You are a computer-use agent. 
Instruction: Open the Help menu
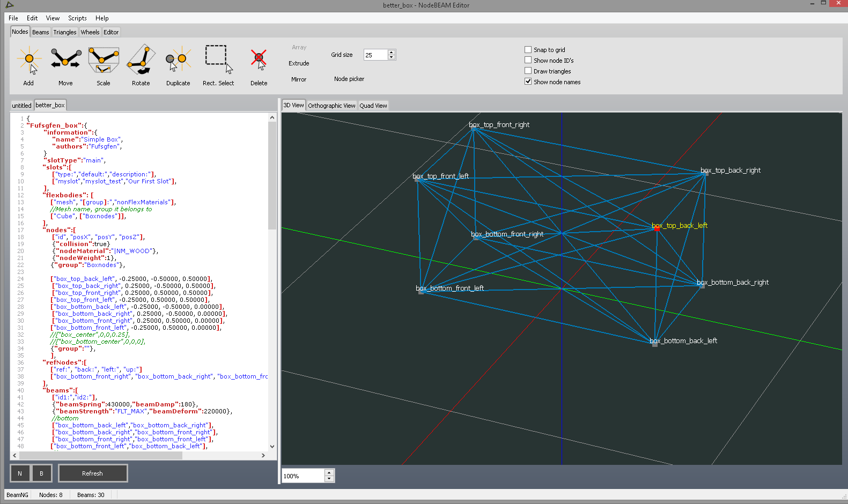click(102, 18)
